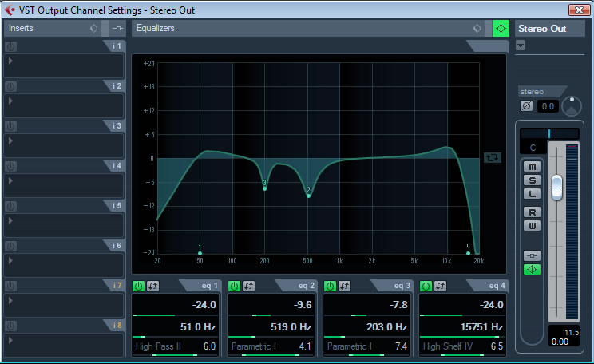Viewport: 594px width, 364px height.
Task: Select EQ curve point 2 near 500 Hz
Action: point(308,196)
